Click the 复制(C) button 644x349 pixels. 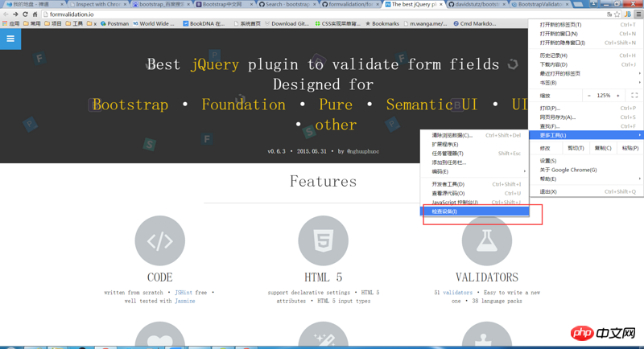[x=603, y=148]
